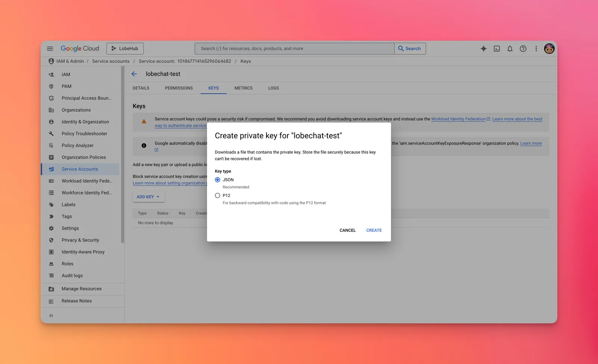Activate Cloud Shell terminal icon
This screenshot has height=364, width=598.
pos(497,49)
